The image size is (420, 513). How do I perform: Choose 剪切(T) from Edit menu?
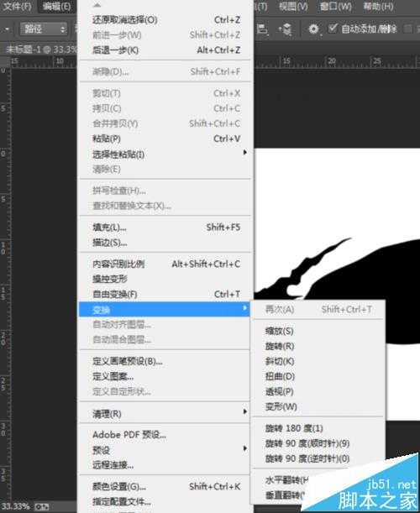tap(165, 93)
